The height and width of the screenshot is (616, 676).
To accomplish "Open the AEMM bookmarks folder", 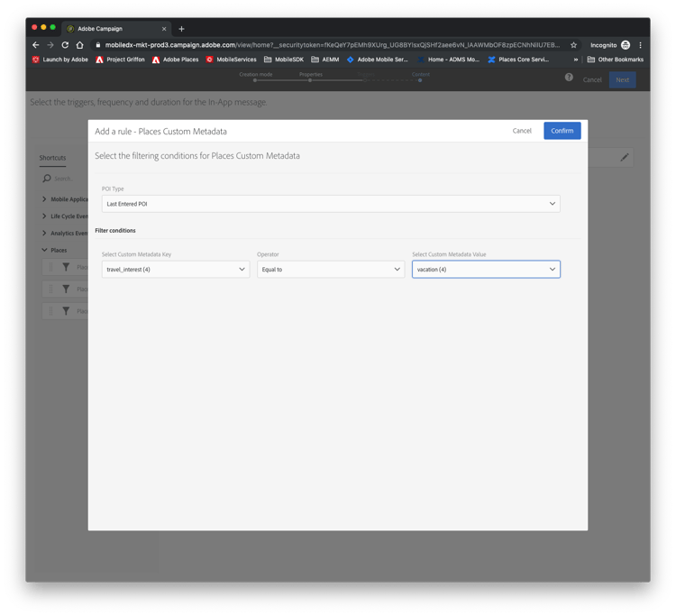I will 325,60.
